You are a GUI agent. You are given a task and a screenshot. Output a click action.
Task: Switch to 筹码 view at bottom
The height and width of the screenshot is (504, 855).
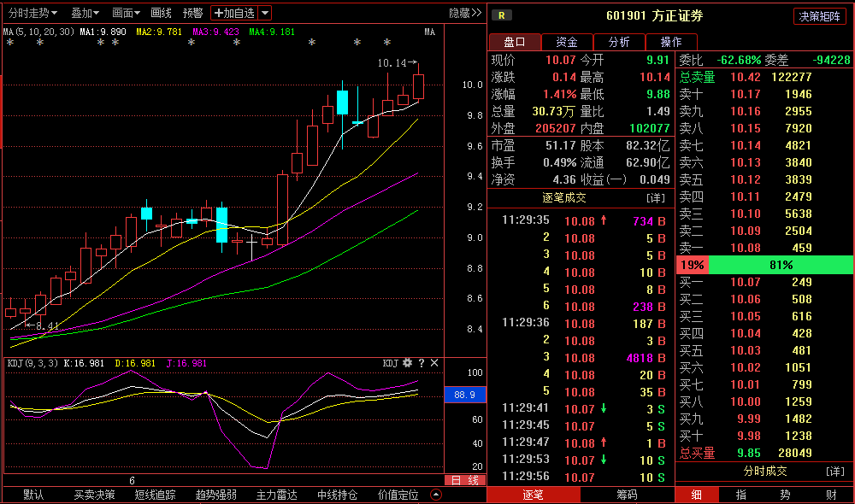[627, 495]
